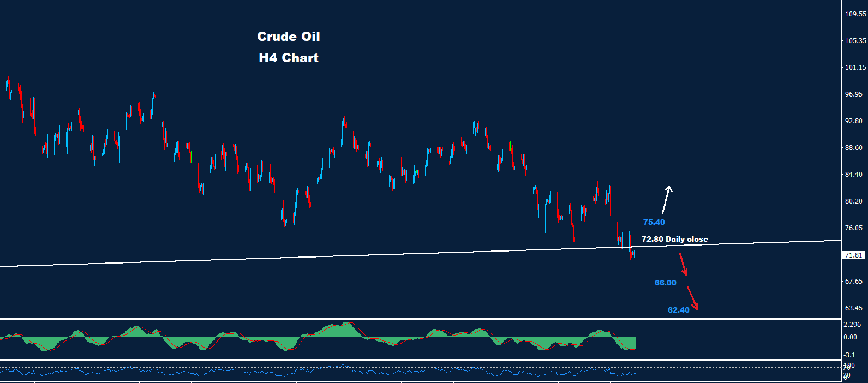
Task: Click the 109.55 label on price axis
Action: [x=855, y=14]
